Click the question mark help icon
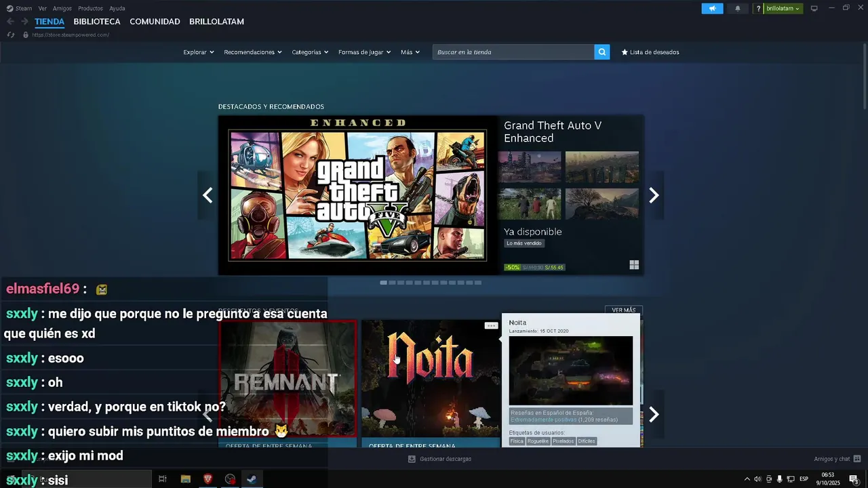Screen dimensions: 868x488 pos(758,8)
